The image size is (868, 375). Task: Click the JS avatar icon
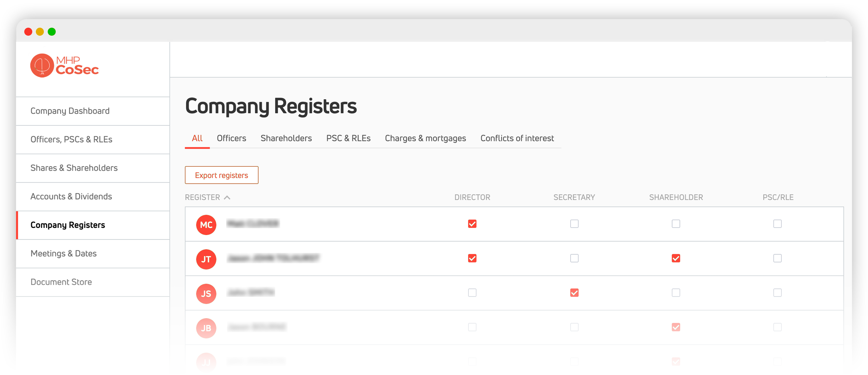point(206,293)
